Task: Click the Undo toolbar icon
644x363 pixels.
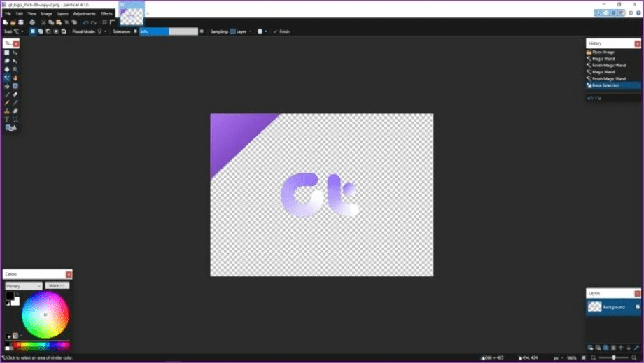Action: (x=85, y=22)
